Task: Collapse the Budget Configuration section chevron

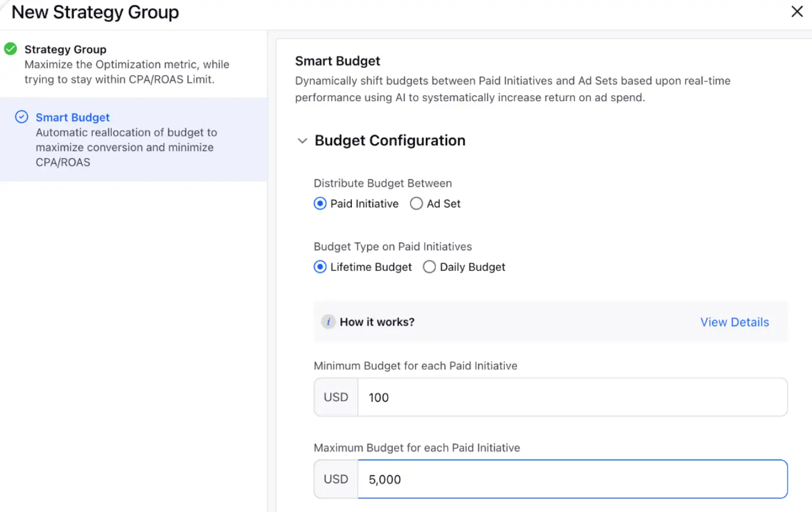Action: 303,141
